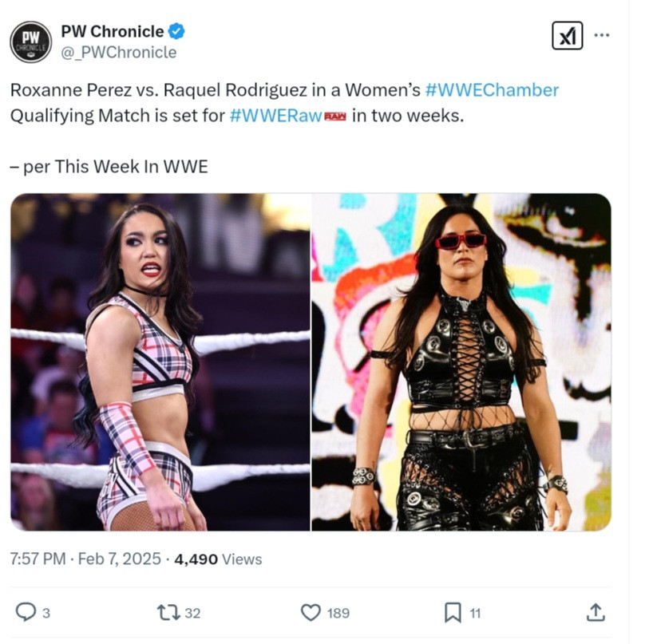This screenshot has width=645, height=644.
Task: Click the @_PWChronicle handle
Action: 119,53
